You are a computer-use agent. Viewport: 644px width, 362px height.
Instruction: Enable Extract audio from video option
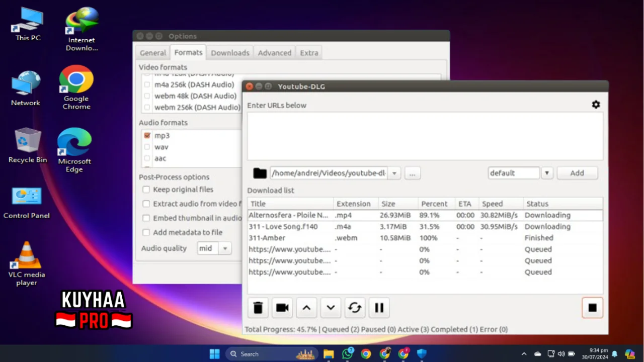pos(146,204)
